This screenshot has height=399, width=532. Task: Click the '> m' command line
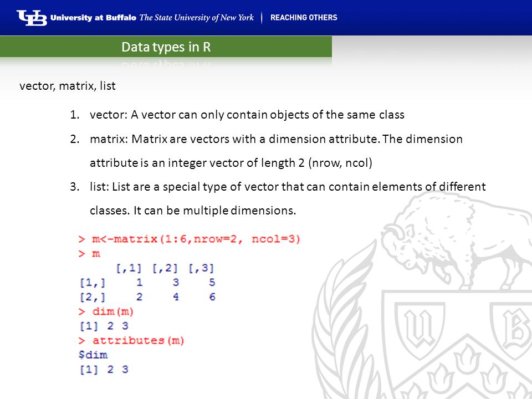coord(89,254)
